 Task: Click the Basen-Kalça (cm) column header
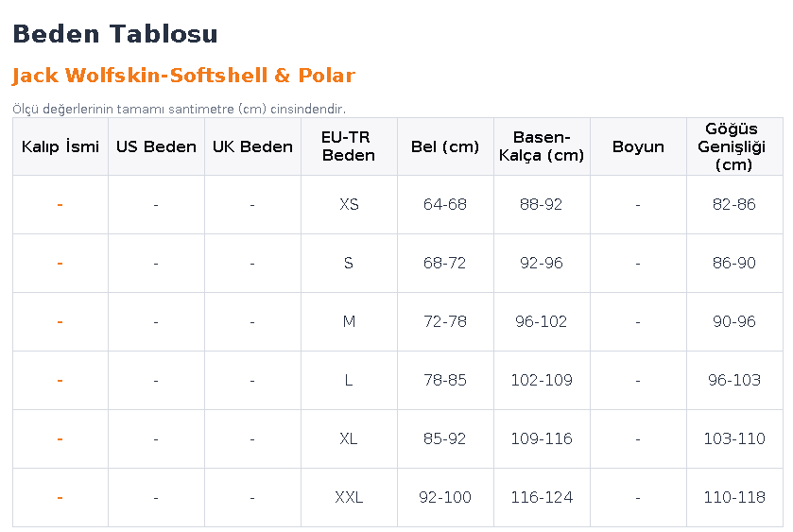(x=542, y=146)
